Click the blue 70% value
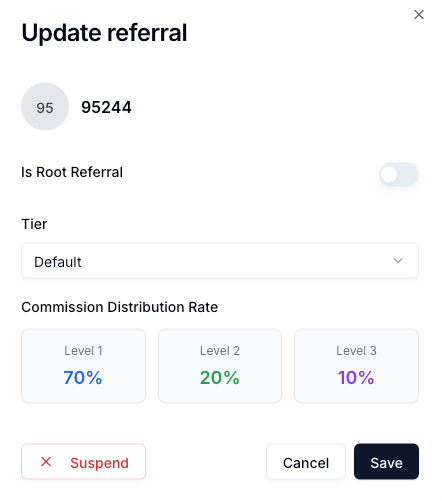This screenshot has height=501, width=442. click(83, 378)
